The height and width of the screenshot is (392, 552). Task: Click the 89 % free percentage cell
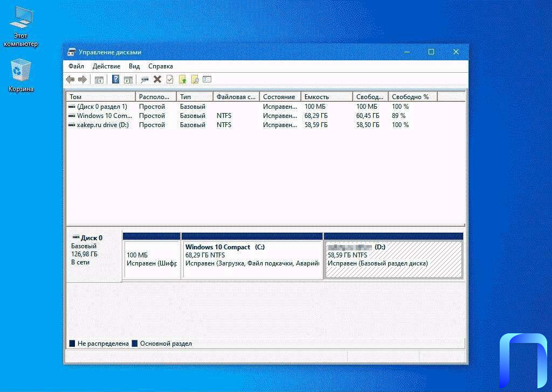coord(398,116)
